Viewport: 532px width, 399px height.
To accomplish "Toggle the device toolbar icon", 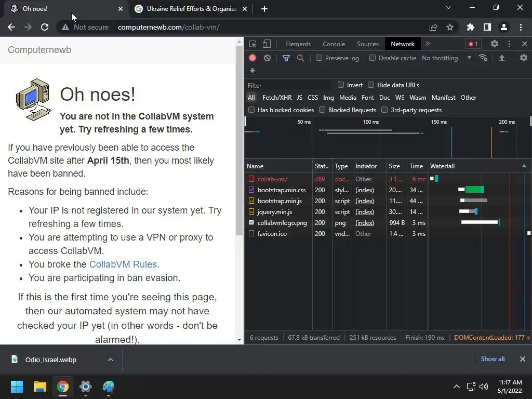I will [267, 44].
